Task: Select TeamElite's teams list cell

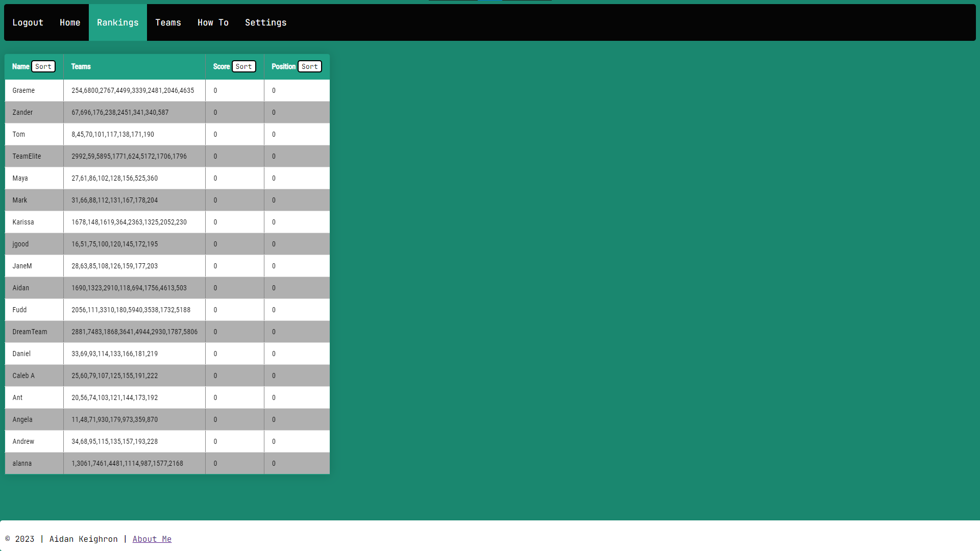Action: click(134, 156)
